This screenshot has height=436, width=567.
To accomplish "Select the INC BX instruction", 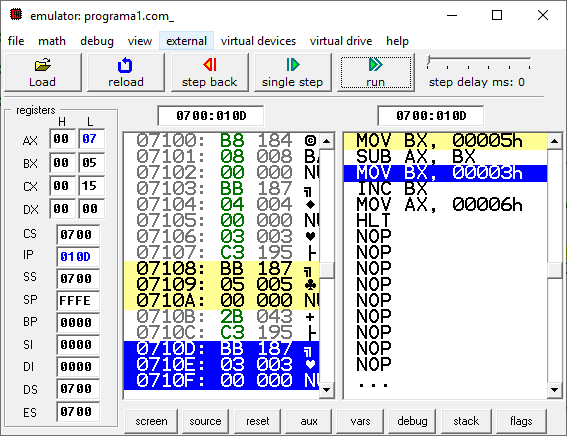I will point(446,189).
